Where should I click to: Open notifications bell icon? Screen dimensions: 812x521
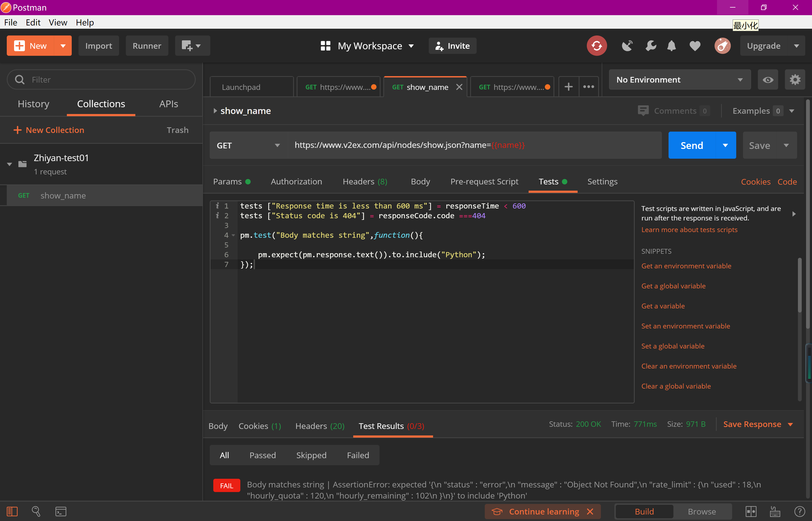(672, 46)
